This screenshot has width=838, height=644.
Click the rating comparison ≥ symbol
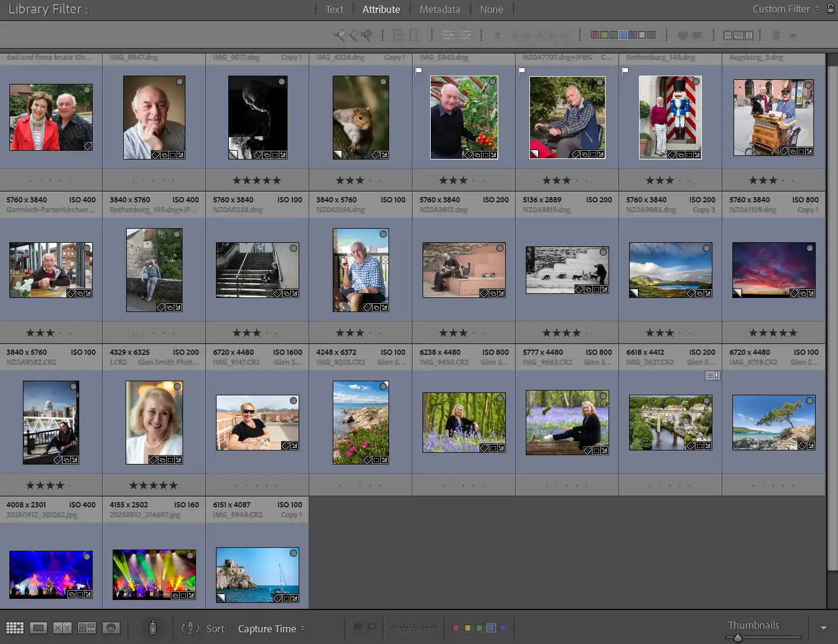pyautogui.click(x=497, y=36)
